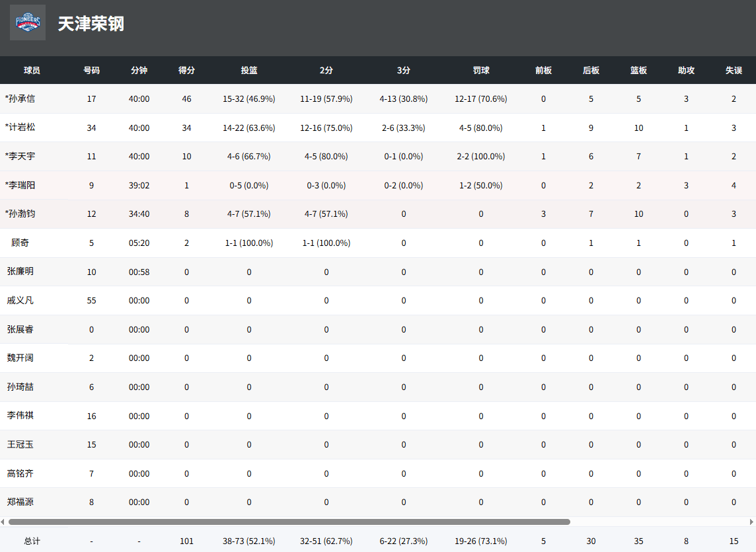Select player name *李天宇
The width and height of the screenshot is (756, 552).
coord(20,156)
